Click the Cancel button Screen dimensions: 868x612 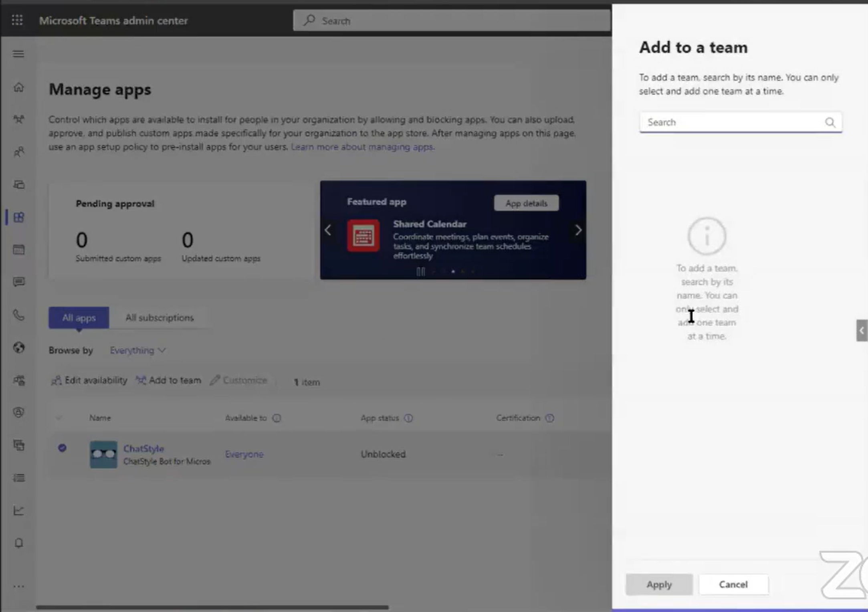pyautogui.click(x=733, y=584)
